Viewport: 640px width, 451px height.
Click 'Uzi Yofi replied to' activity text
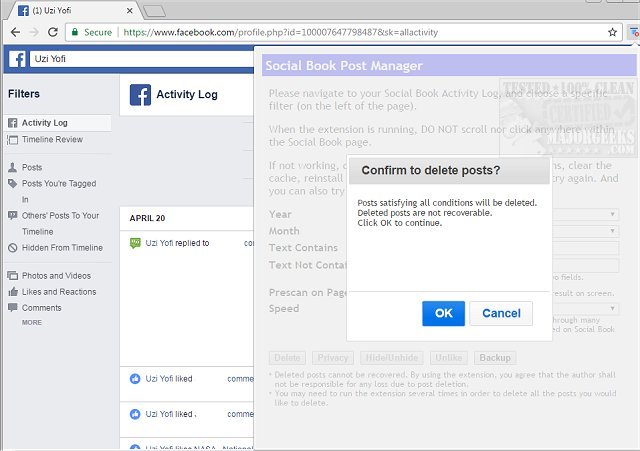pos(177,243)
